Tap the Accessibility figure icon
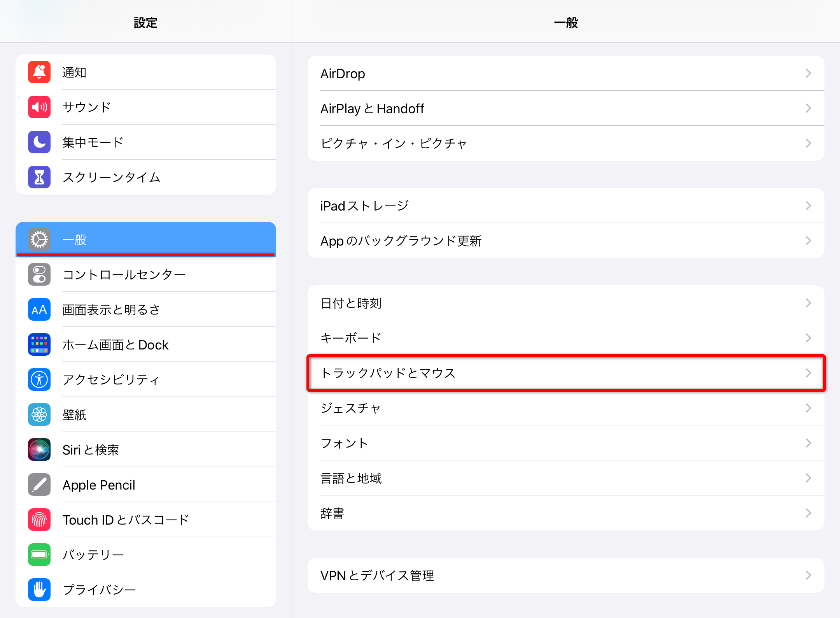The height and width of the screenshot is (618, 840). 39,379
